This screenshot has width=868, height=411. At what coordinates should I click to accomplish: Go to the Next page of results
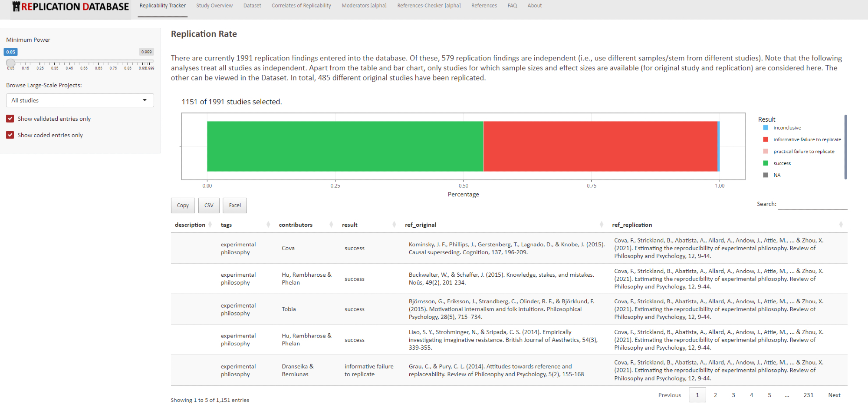(834, 395)
